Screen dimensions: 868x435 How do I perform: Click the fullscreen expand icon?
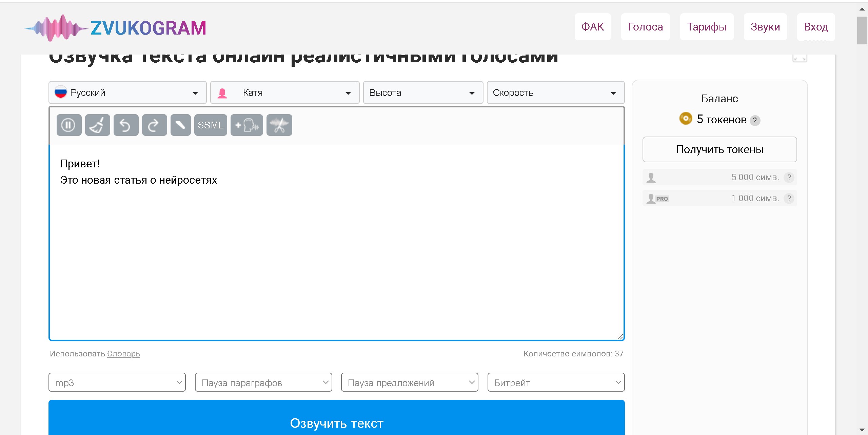tap(800, 58)
